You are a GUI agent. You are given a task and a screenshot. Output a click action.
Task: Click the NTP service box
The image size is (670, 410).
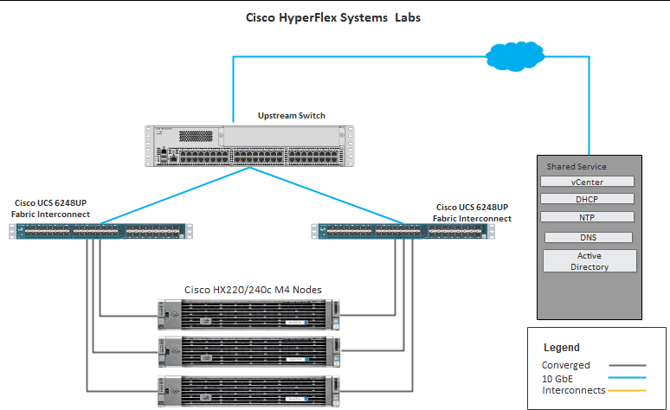click(587, 217)
